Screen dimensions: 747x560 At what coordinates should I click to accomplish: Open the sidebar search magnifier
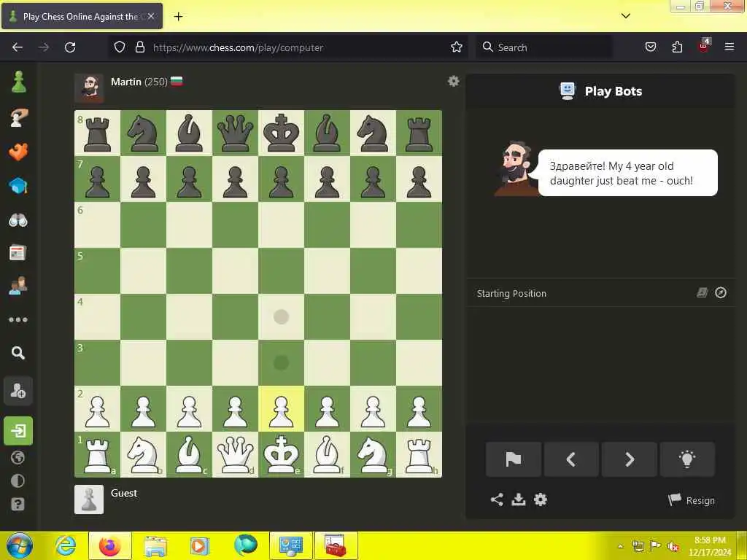[18, 353]
